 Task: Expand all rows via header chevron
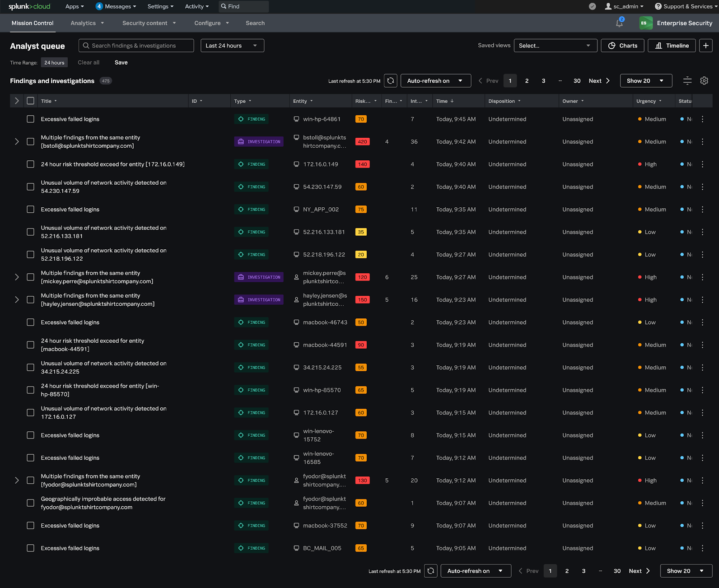click(x=17, y=101)
